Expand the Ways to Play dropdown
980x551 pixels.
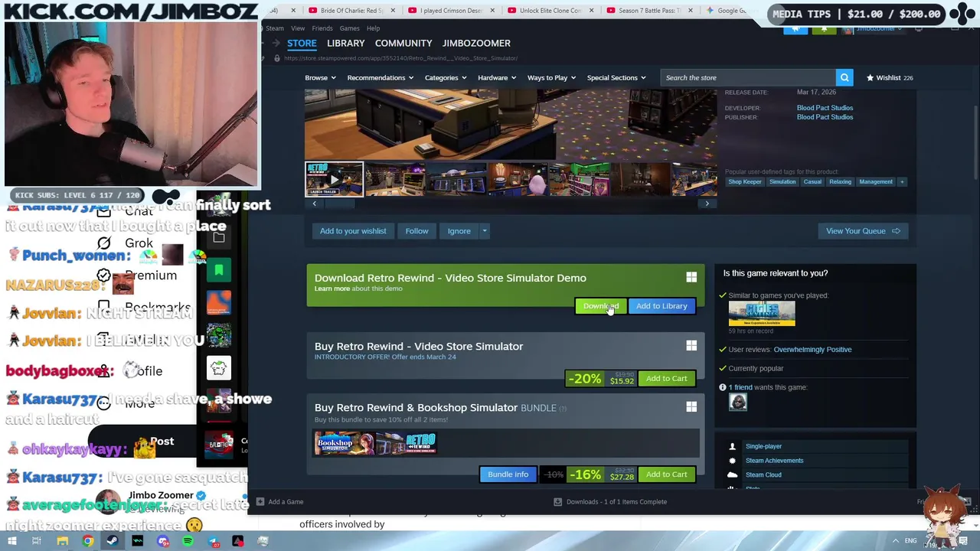550,77
